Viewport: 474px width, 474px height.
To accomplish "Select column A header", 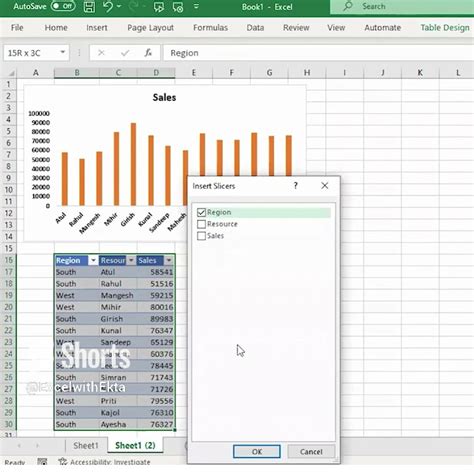I will click(36, 73).
